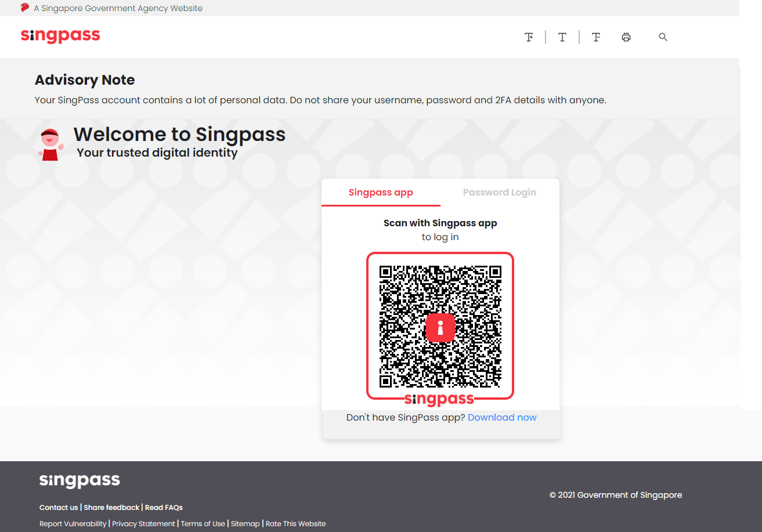Image resolution: width=762 pixels, height=532 pixels.
Task: Click the Download now link
Action: (x=502, y=417)
